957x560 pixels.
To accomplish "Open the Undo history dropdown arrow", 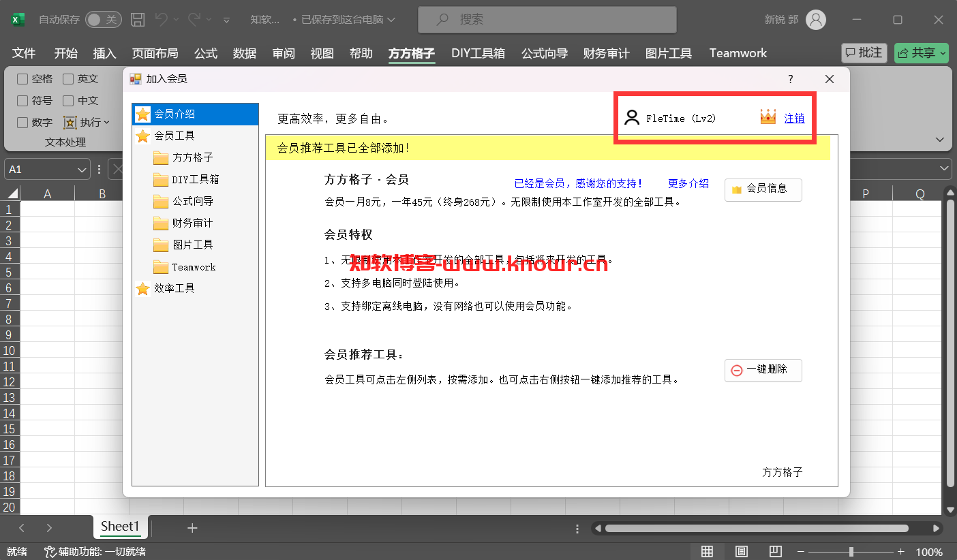I will (x=177, y=20).
